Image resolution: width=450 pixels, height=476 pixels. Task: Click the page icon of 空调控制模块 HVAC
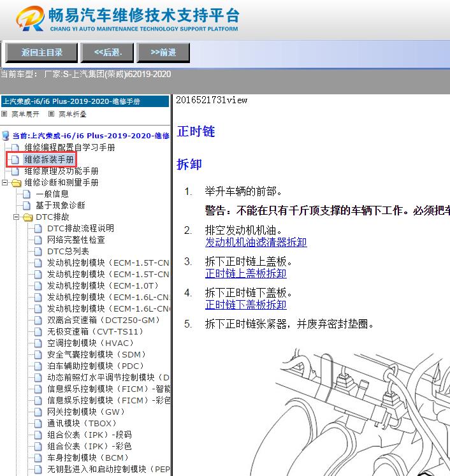(38, 343)
